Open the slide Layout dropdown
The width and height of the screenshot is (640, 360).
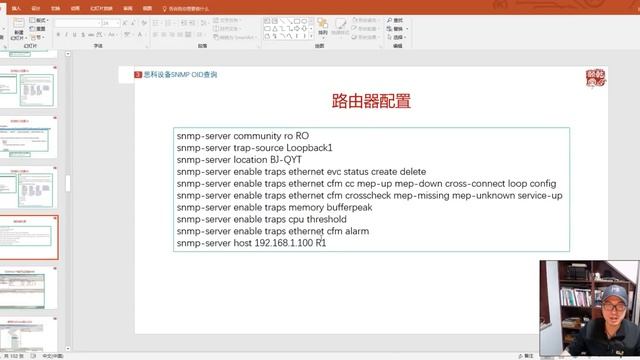click(x=39, y=20)
